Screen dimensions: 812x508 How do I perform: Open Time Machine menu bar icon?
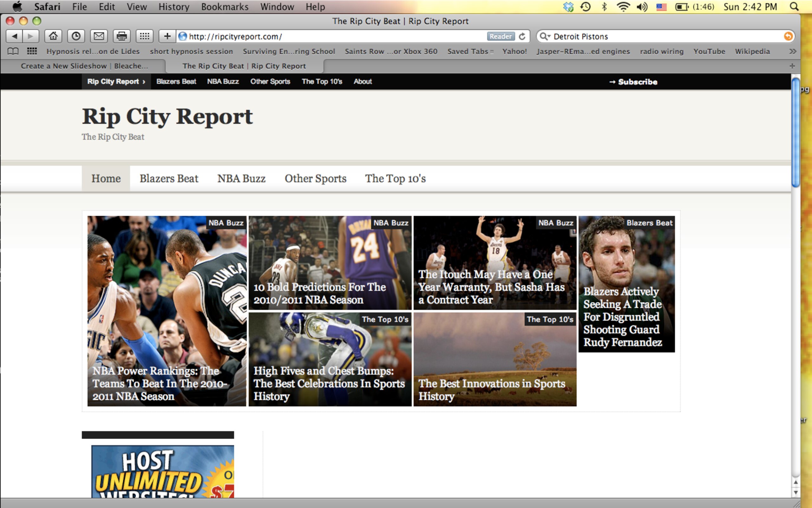point(586,7)
